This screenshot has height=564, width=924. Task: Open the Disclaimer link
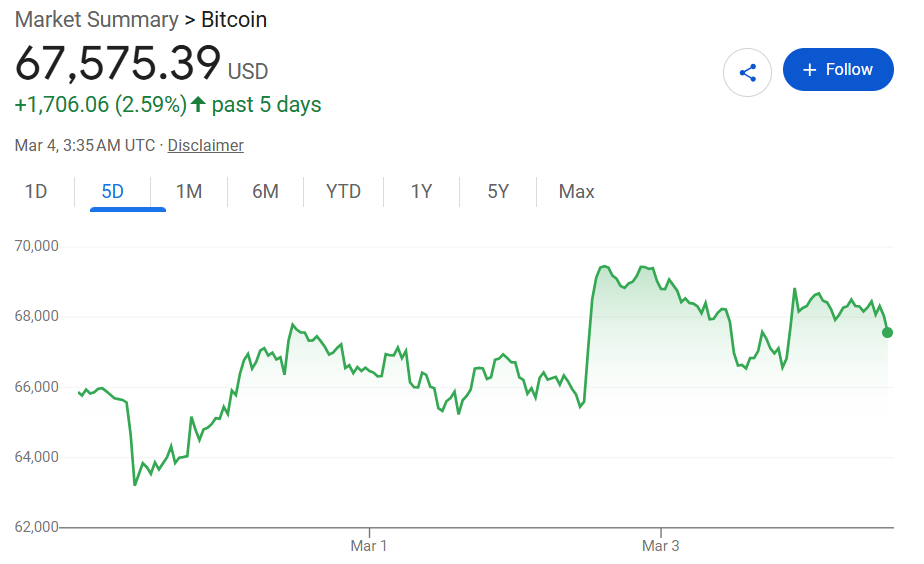[x=205, y=145]
